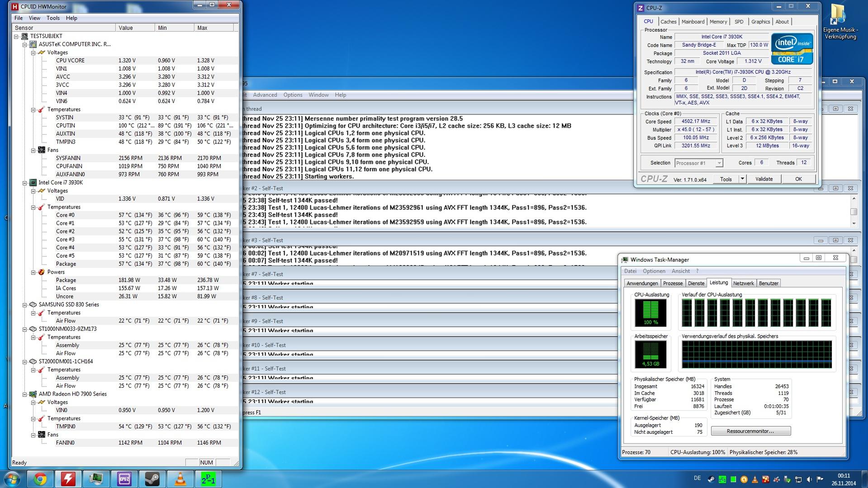Screen dimensions: 868x488
Task: Open the clock and date in the tray
Action: point(844,479)
